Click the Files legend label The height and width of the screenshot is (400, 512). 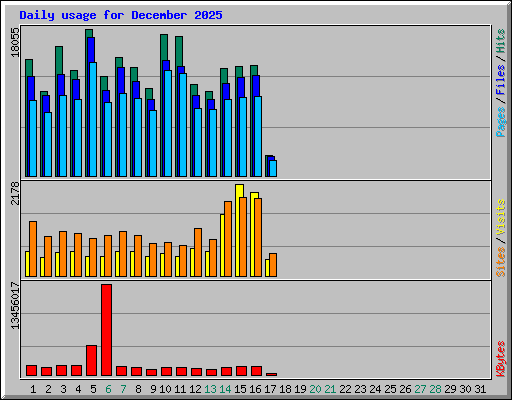coord(500,79)
